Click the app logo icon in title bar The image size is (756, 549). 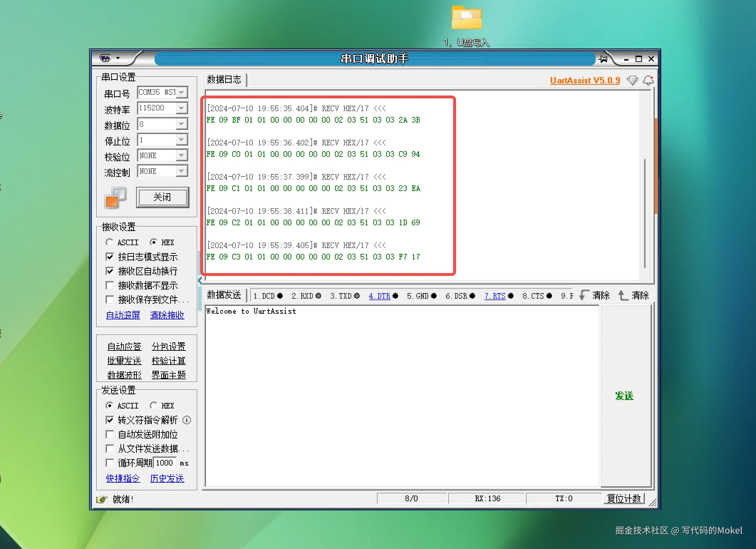105,58
